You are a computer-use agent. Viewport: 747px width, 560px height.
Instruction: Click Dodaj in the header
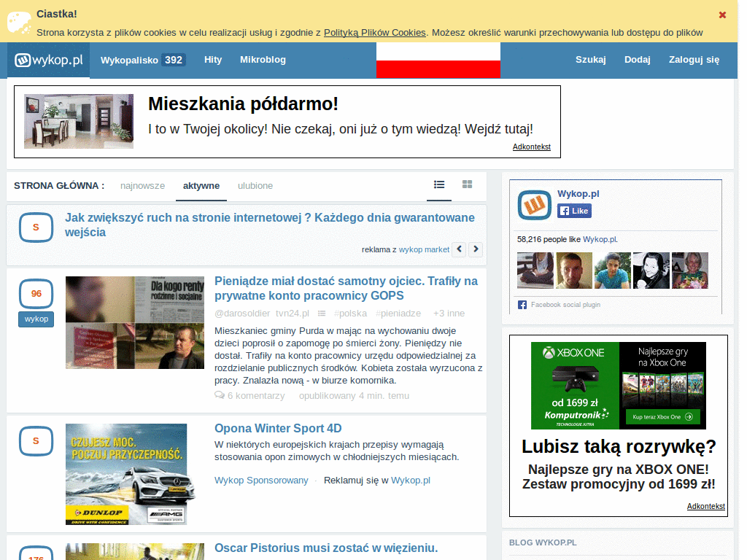(x=637, y=60)
